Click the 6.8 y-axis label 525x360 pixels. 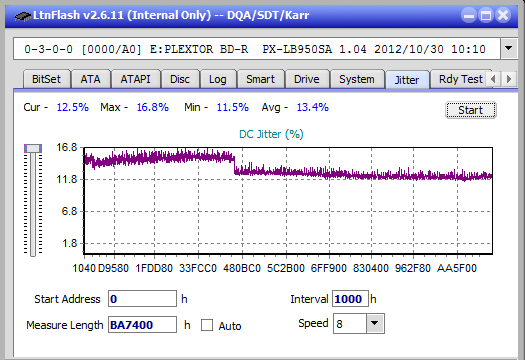[69, 211]
